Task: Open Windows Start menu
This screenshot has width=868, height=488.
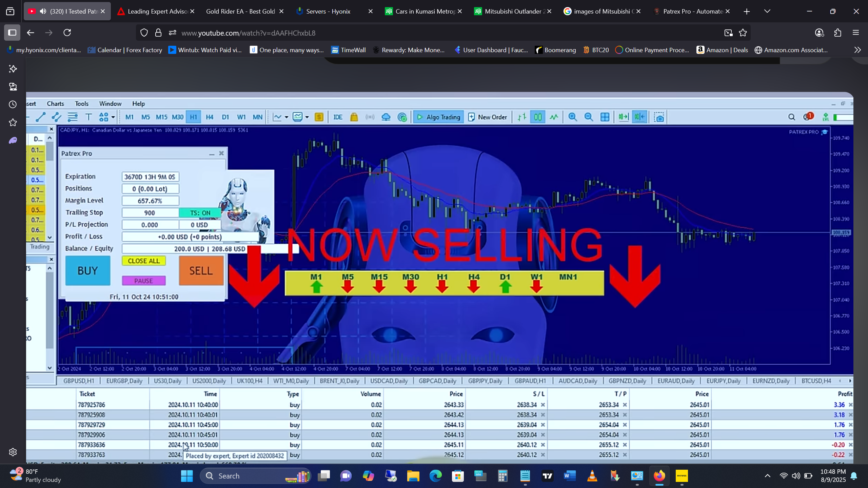Action: coord(187,476)
